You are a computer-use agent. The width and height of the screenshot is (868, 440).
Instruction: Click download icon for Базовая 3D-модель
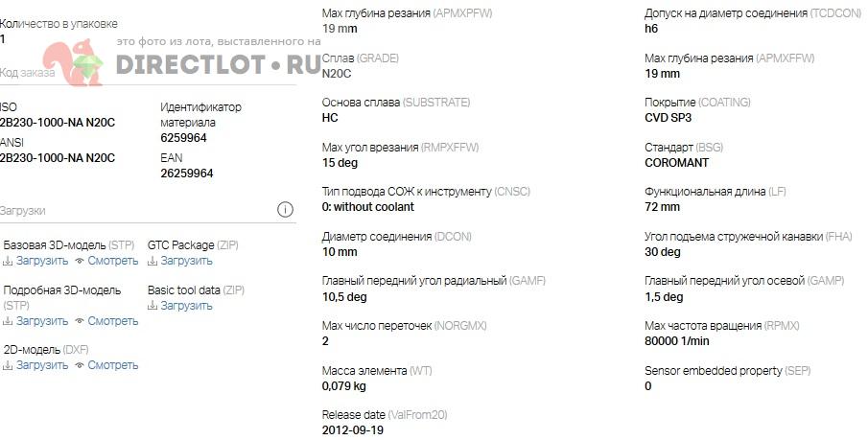click(x=8, y=261)
